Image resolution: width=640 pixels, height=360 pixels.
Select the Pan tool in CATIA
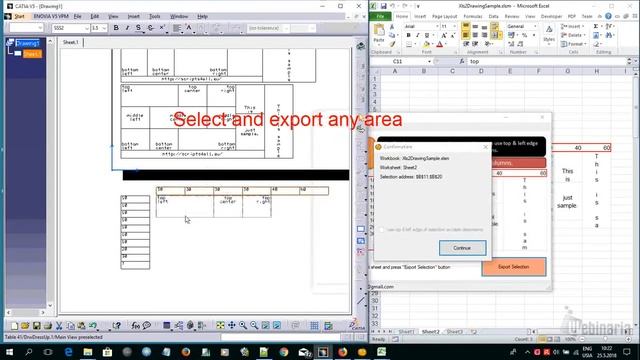[231, 325]
